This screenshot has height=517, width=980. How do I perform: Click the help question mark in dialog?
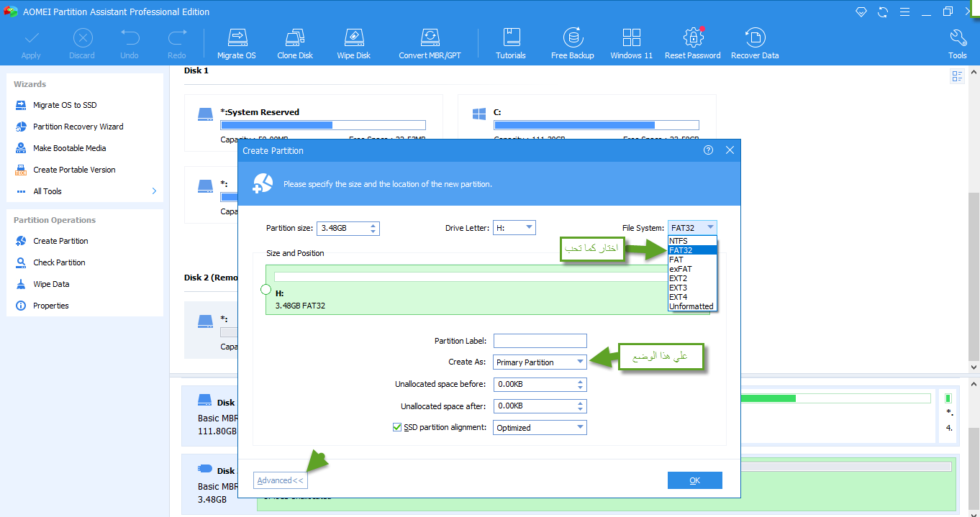[x=708, y=150]
